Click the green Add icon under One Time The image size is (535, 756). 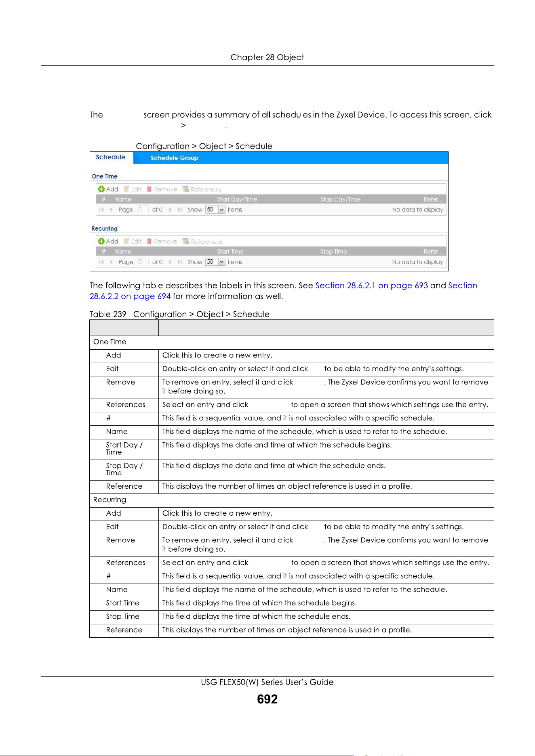(101, 189)
